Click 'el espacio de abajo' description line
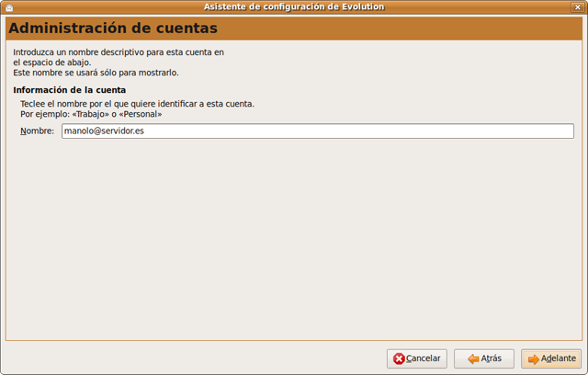 51,62
